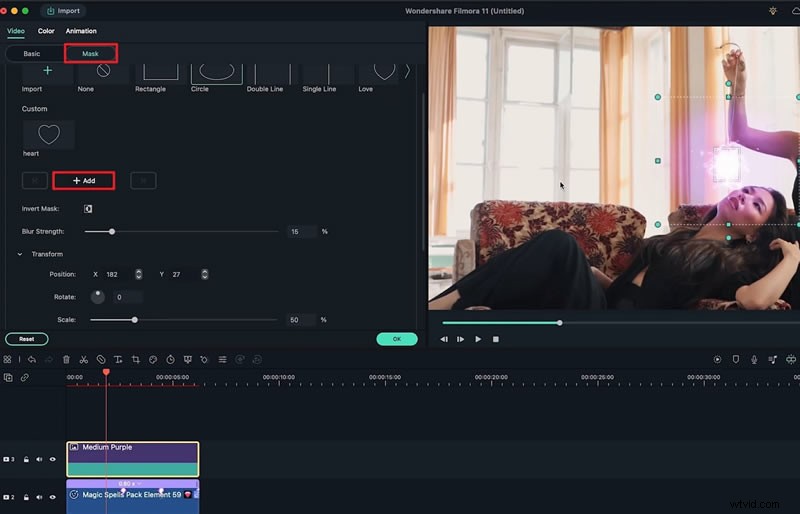Screen dimensions: 800x514
Task: Edit the Scale percentage field
Action: tap(301, 320)
